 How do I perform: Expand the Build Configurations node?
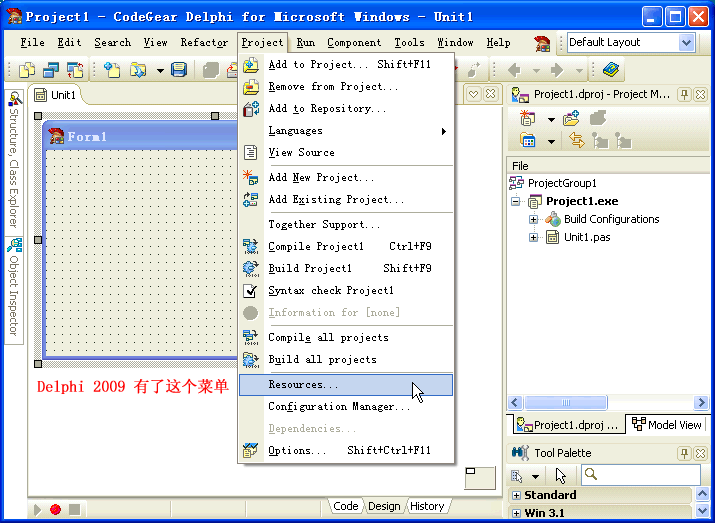[x=533, y=219]
